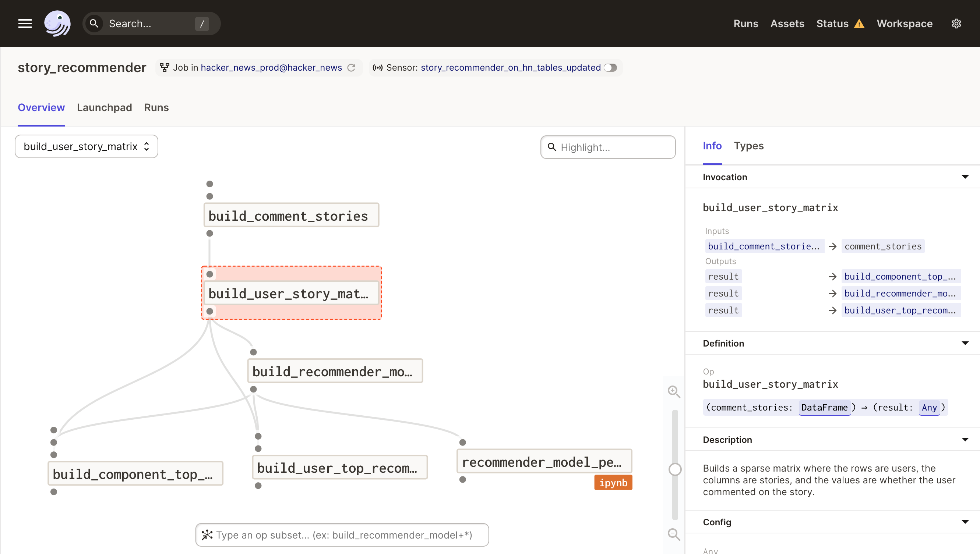Toggle the story_recommender_on_hn_tables_updated sensor switch
This screenshot has width=980, height=554.
click(610, 68)
